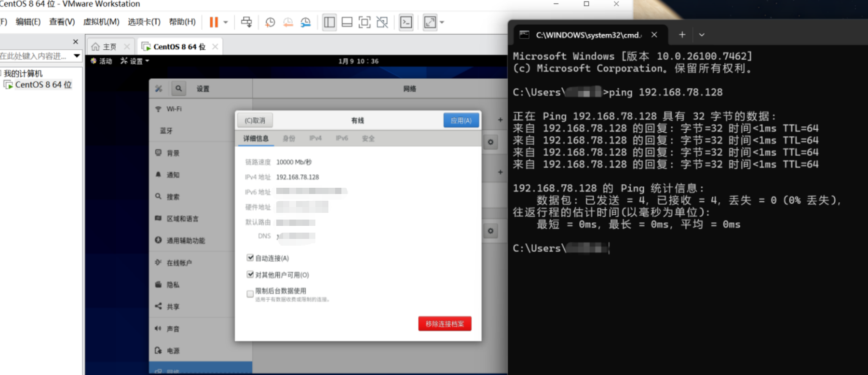The height and width of the screenshot is (375, 868).
Task: Open 通用辅助功能 settings in sidebar
Action: [201, 240]
